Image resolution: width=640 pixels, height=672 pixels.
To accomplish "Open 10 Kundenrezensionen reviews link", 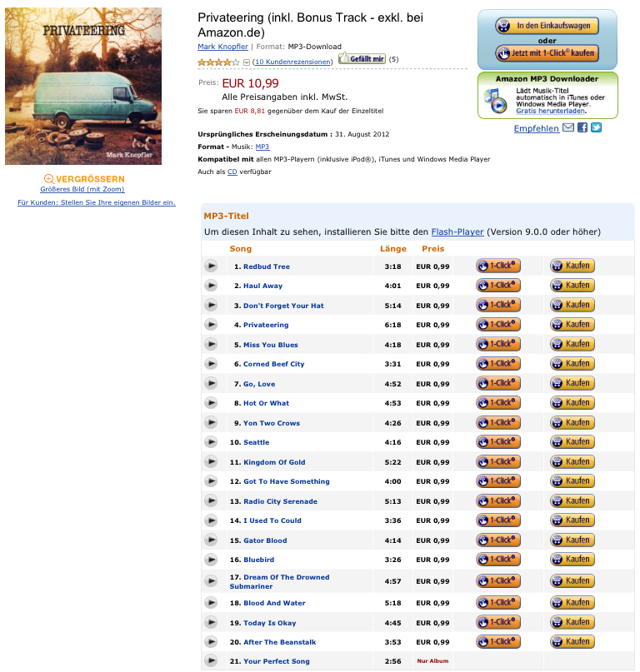I will point(292,62).
